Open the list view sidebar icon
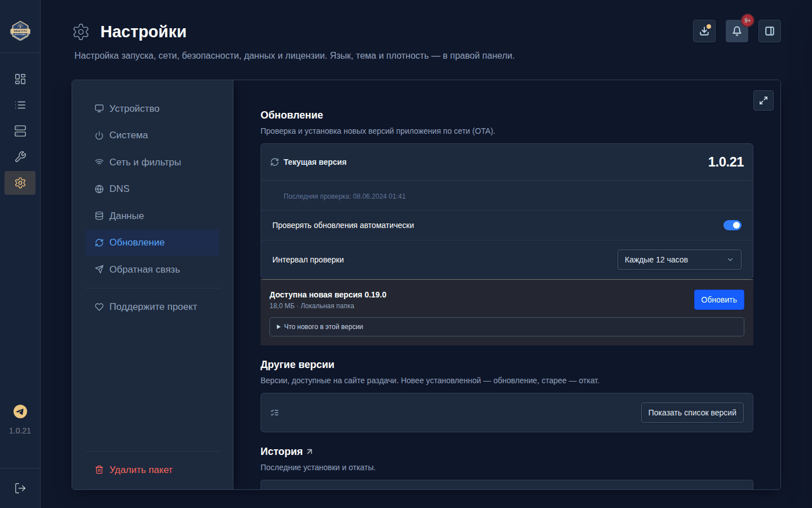This screenshot has height=508, width=812. click(20, 105)
